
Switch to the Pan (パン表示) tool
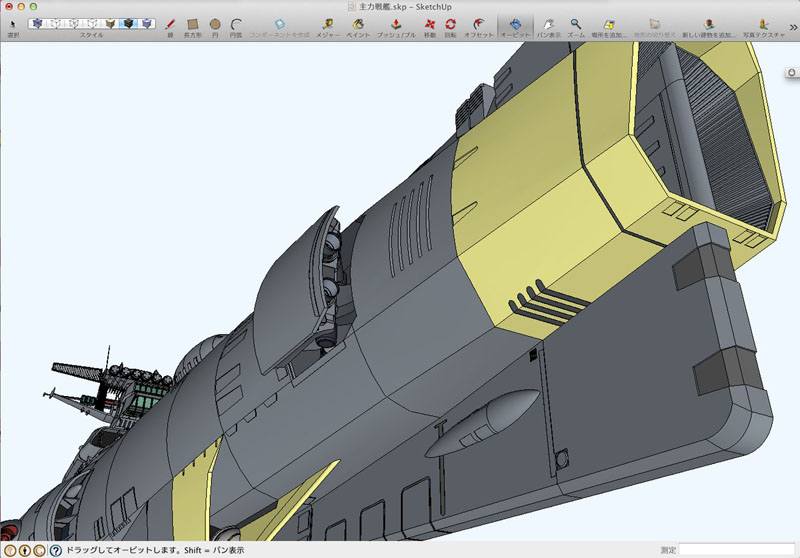547,24
